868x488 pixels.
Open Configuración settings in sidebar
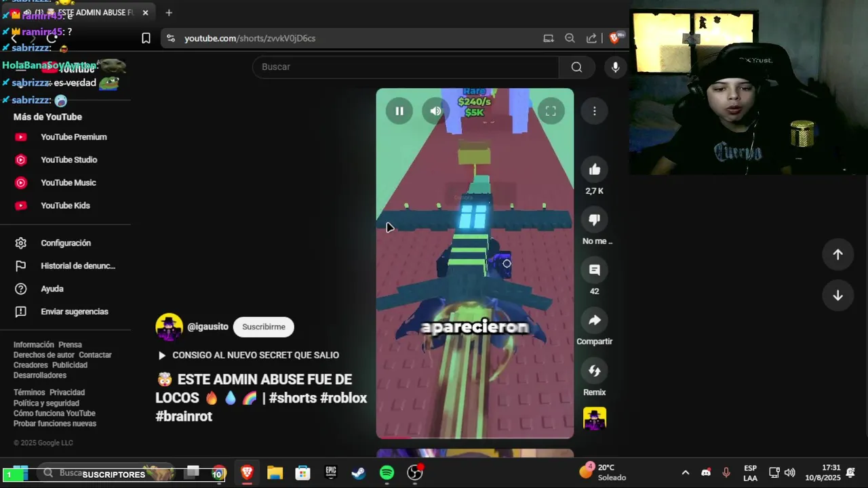[65, 243]
